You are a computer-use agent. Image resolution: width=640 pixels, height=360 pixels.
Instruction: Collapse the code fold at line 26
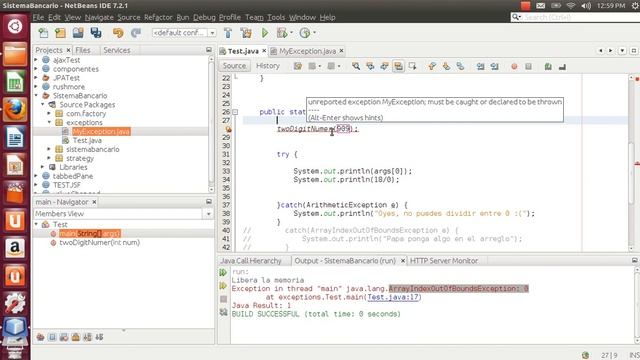(x=235, y=112)
